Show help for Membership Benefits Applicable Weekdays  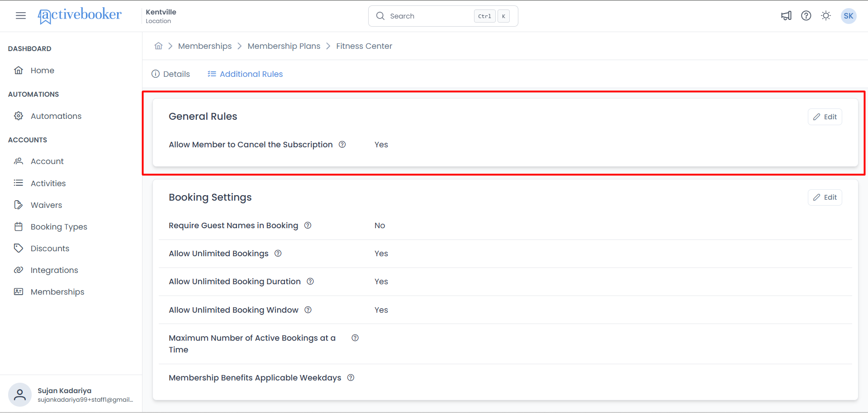[351, 378]
